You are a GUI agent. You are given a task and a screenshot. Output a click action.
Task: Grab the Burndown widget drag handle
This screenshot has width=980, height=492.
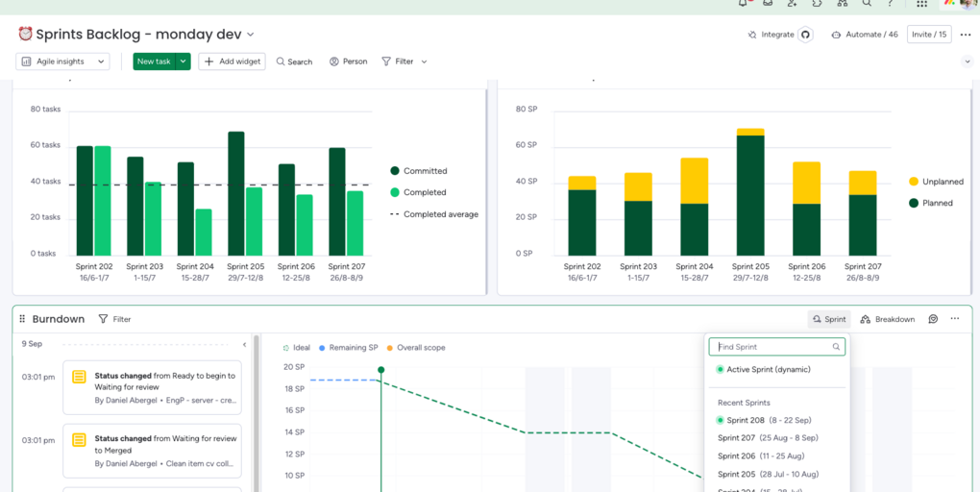click(x=22, y=319)
